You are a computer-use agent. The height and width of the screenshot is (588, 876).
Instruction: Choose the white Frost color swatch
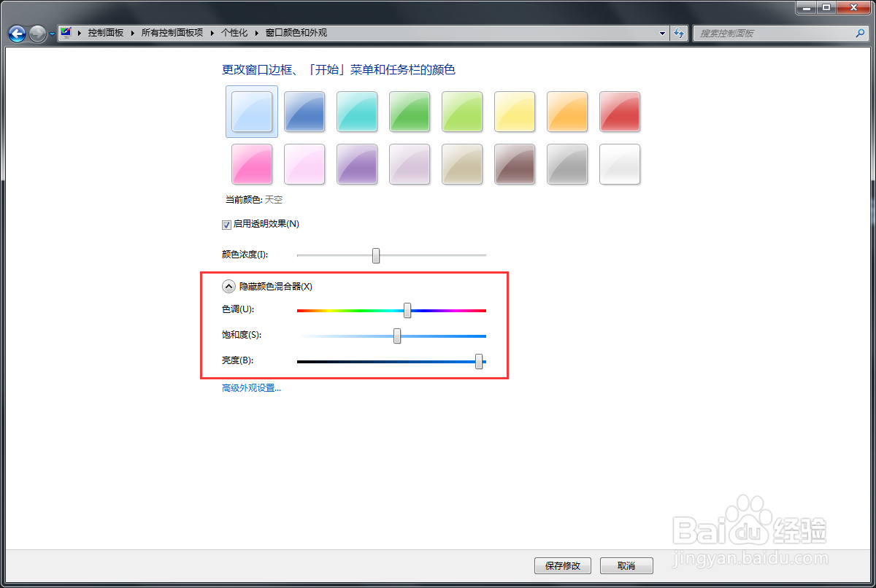click(620, 164)
